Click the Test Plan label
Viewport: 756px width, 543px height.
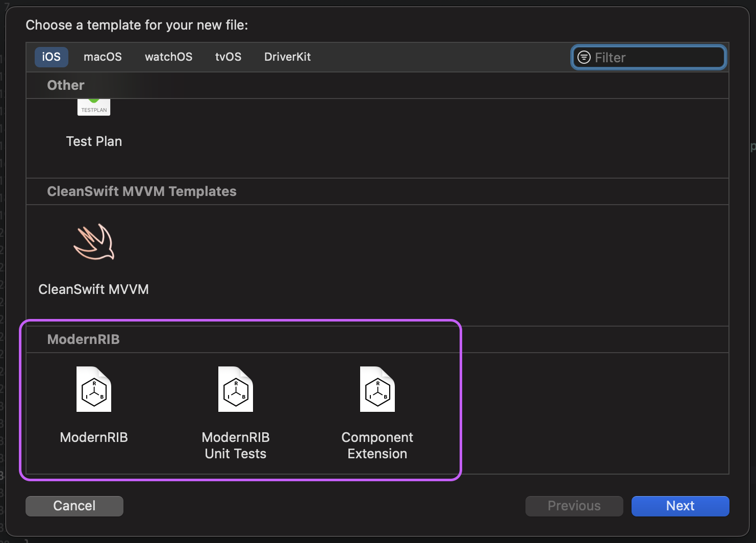(94, 141)
